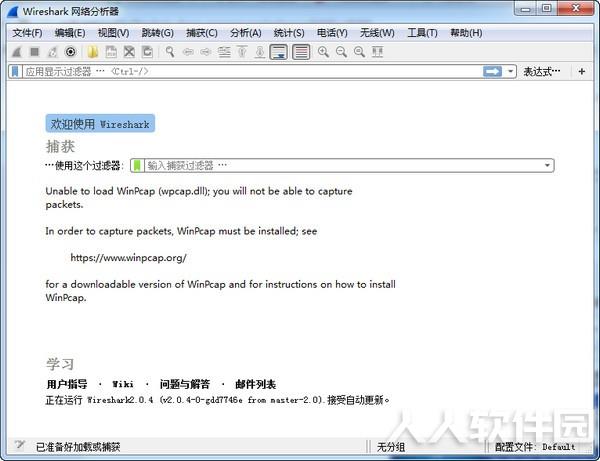Click the Wireshark title bar shark icon
This screenshot has width=600, height=461.
(x=13, y=11)
